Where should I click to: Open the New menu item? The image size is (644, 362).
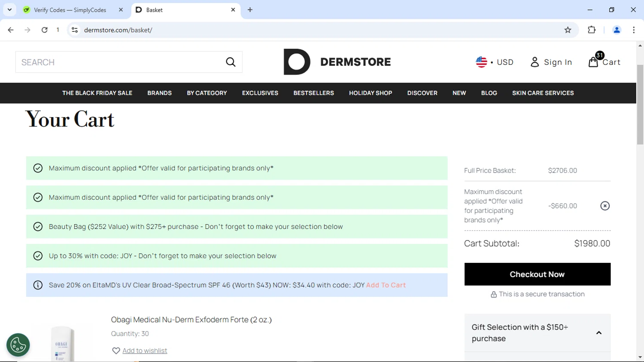(x=459, y=93)
